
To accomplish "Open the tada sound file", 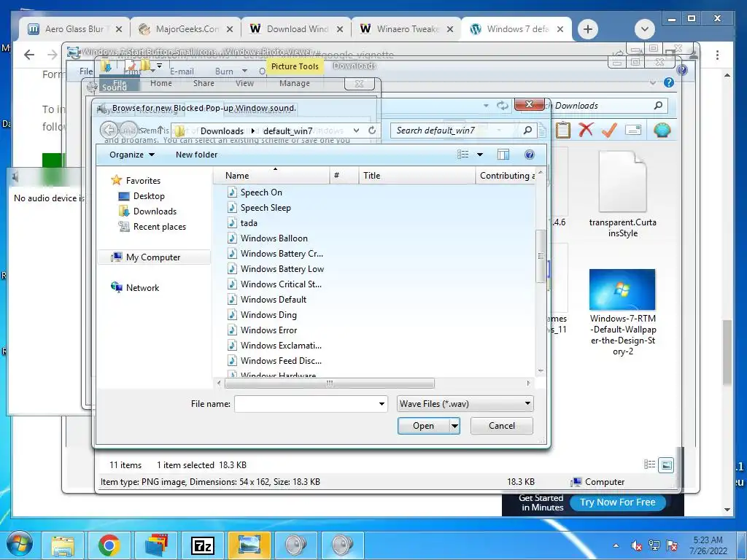I will (x=249, y=223).
